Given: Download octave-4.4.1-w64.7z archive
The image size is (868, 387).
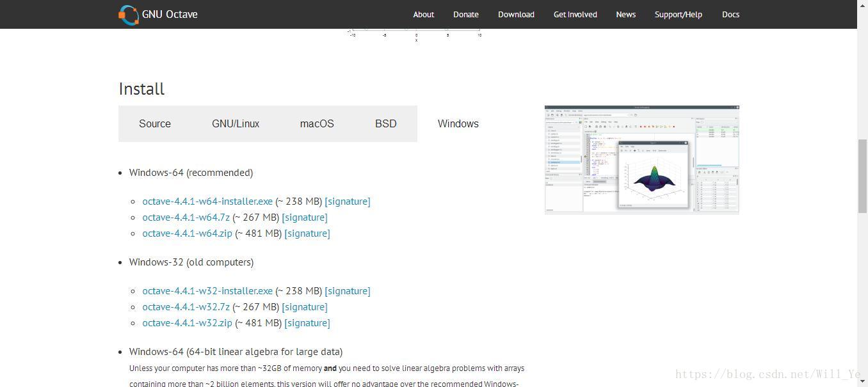Looking at the screenshot, I should click(x=186, y=217).
